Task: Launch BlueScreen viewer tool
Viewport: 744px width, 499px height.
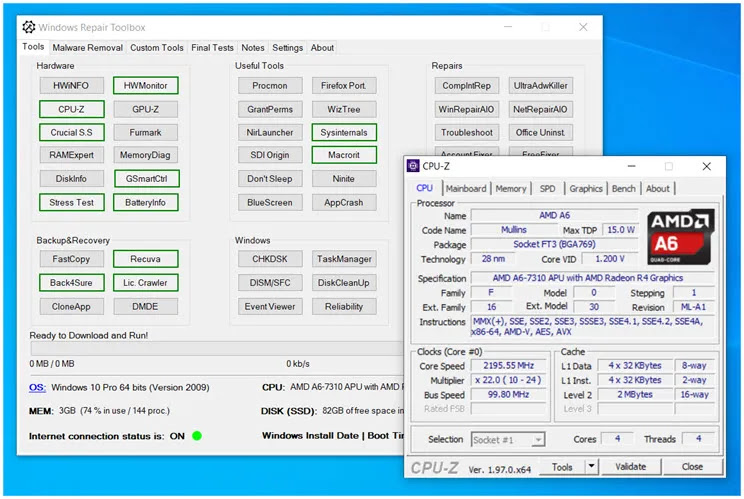Action: click(x=270, y=203)
